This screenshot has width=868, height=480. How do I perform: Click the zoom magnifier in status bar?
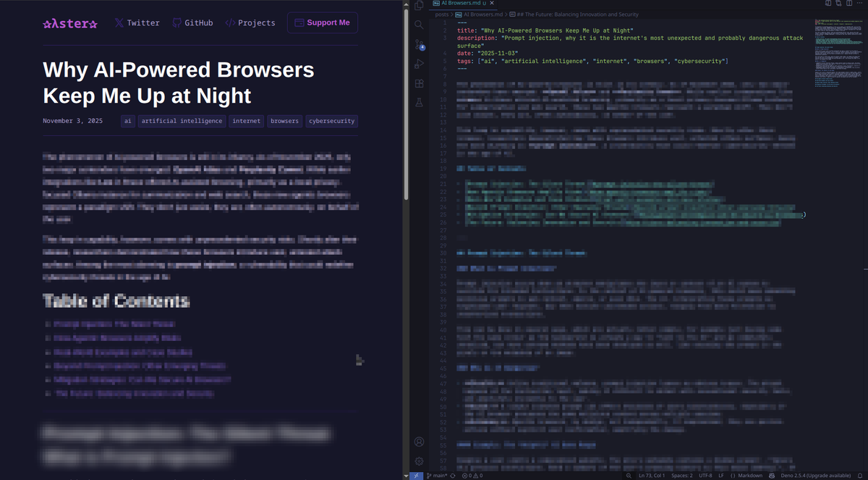coord(629,476)
